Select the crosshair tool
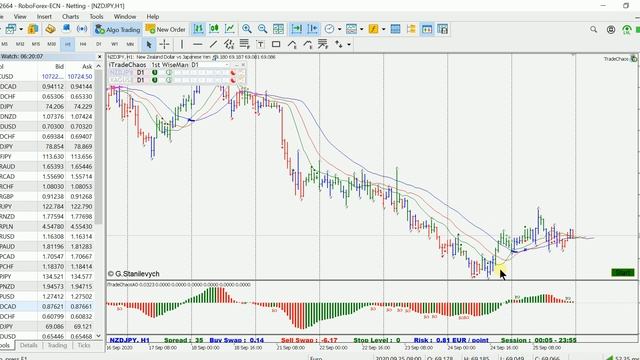 click(164, 44)
